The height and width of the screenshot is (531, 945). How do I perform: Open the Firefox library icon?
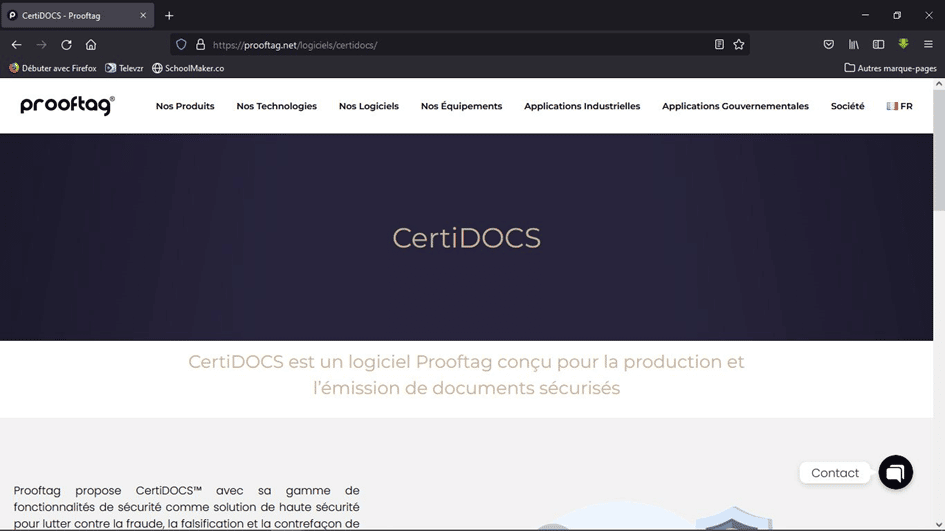click(853, 45)
